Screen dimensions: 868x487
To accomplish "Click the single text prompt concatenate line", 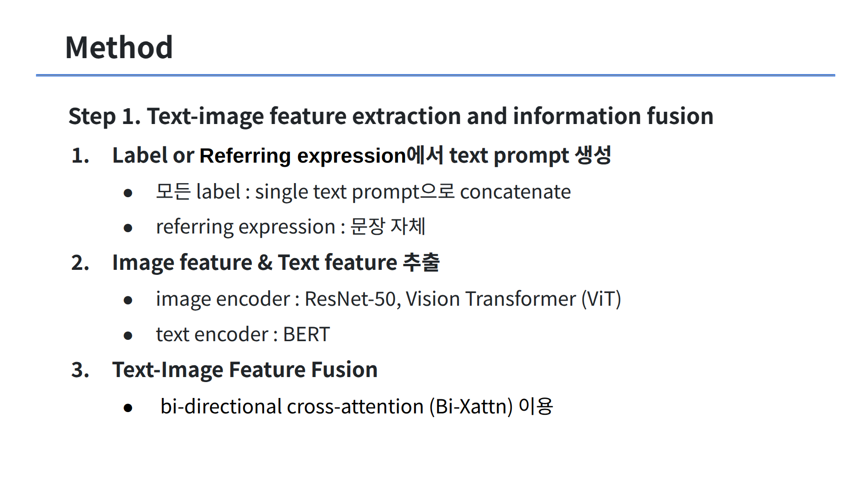I will [363, 192].
